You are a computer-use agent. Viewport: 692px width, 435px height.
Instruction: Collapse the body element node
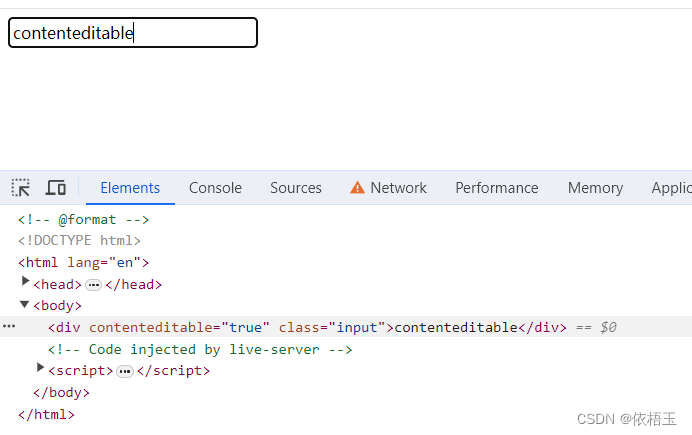[24, 304]
